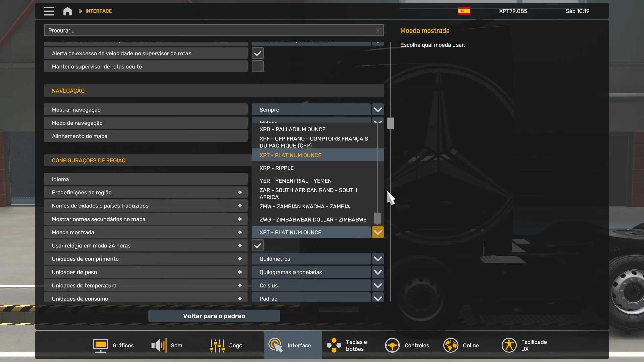Open Facilidade UX accessibility icon
Image resolution: width=644 pixels, height=362 pixels.
[x=509, y=345]
